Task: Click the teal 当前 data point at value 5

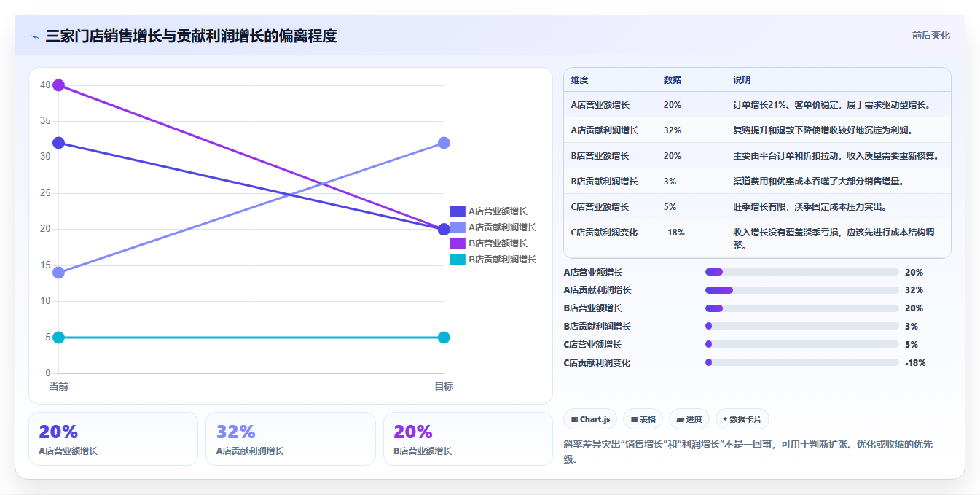Action: 59,338
